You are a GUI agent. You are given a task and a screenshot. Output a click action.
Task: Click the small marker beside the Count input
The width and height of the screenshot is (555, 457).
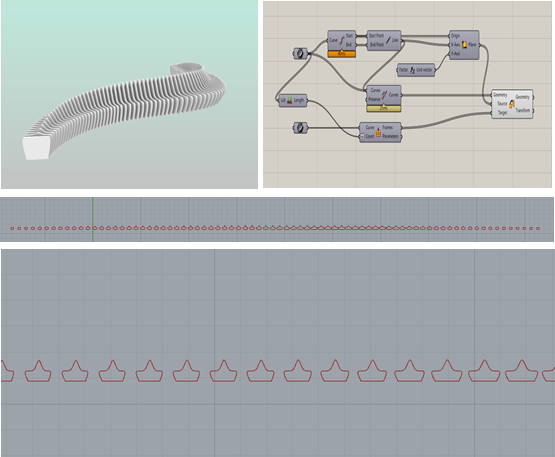(362, 136)
